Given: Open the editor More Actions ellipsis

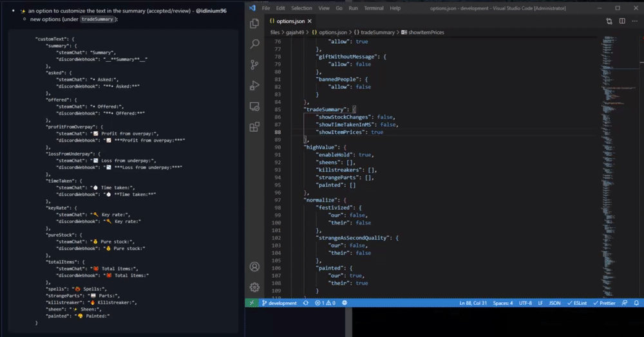Looking at the screenshot, I should click(x=635, y=21).
